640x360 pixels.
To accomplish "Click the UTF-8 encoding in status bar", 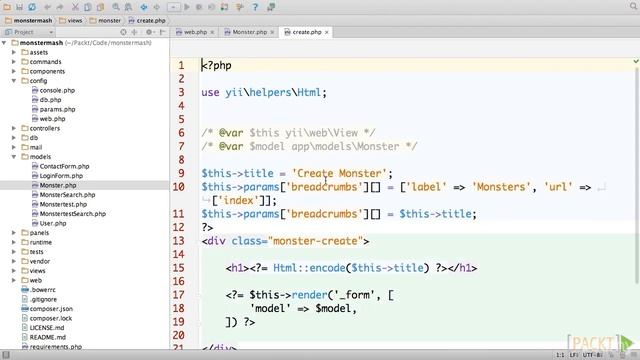I will click(593, 355).
